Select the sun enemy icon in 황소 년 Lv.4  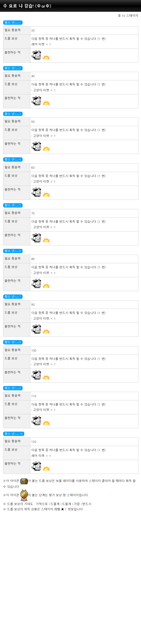pyautogui.click(x=46, y=194)
